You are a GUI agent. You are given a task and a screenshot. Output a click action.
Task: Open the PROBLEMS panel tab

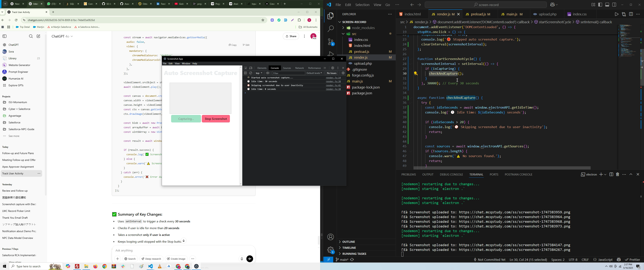pyautogui.click(x=408, y=174)
